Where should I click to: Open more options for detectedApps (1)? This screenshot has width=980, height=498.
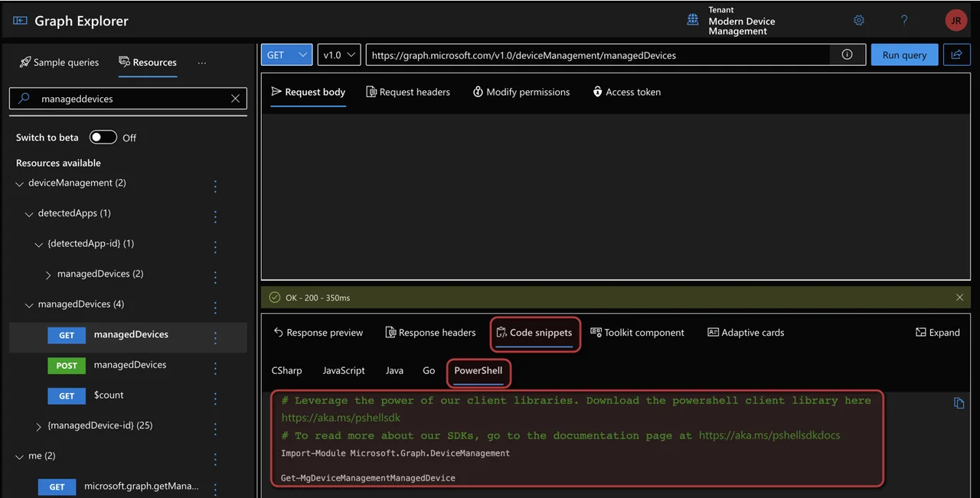tap(215, 216)
